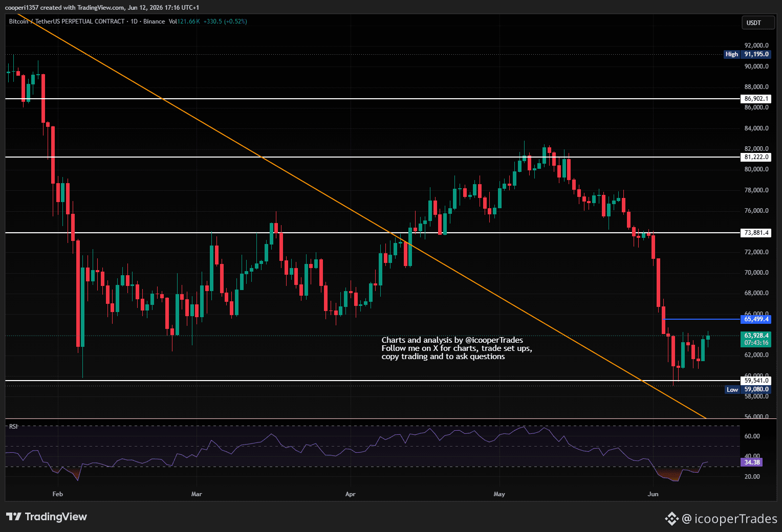Screen dimensions: 782x532
Task: Click the High 91,195.0 price label
Action: coord(747,54)
